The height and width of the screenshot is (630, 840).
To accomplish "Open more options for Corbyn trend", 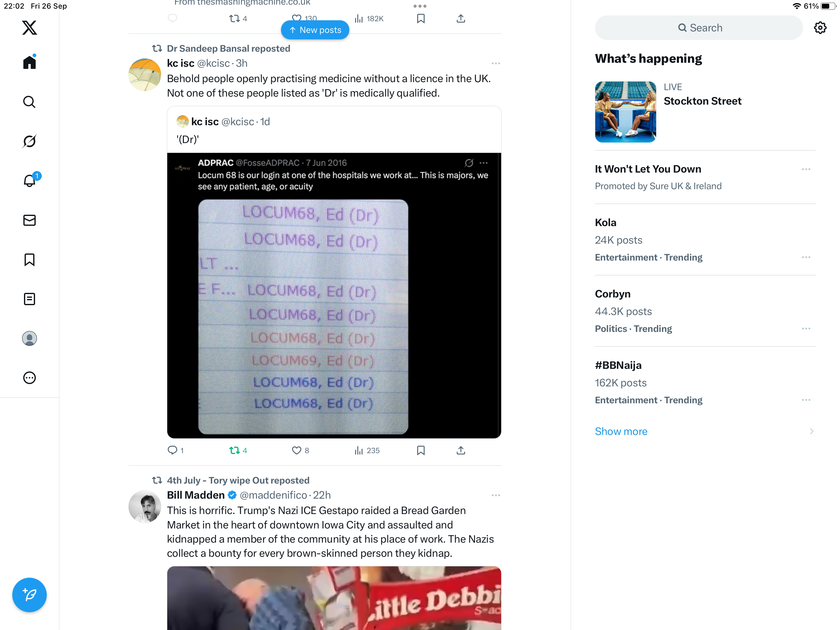I will 806,329.
